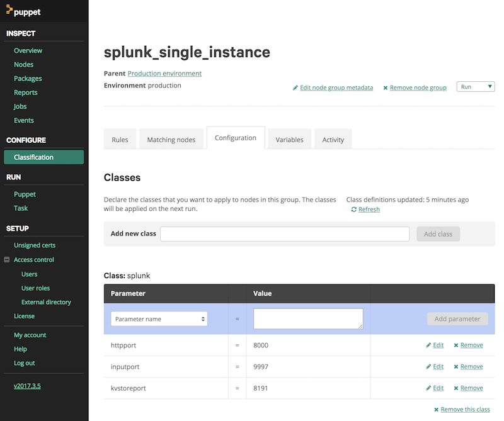
Task: Collapse the Access control section
Action: click(7, 259)
